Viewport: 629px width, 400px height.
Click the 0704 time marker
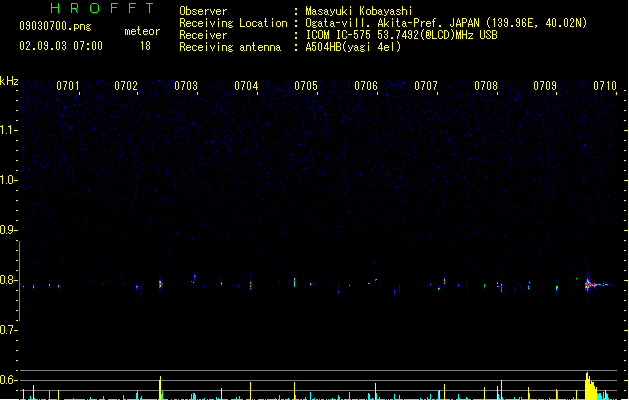tap(246, 86)
